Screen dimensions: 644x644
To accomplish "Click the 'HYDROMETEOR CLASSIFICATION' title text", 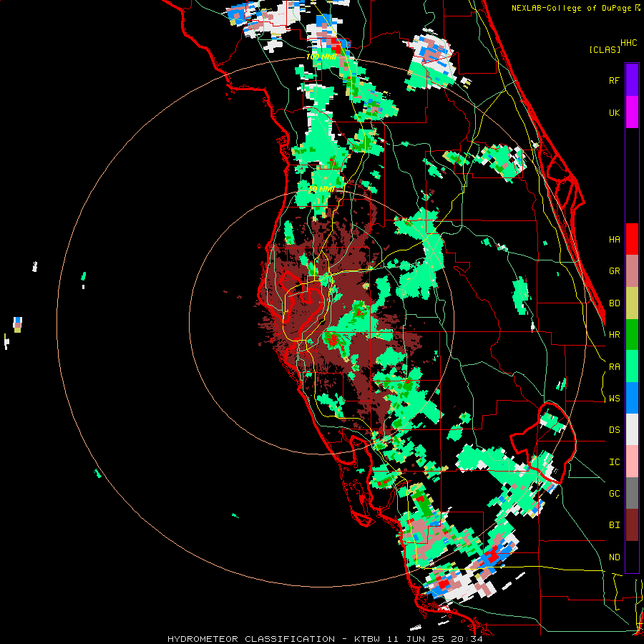I will (251, 639).
